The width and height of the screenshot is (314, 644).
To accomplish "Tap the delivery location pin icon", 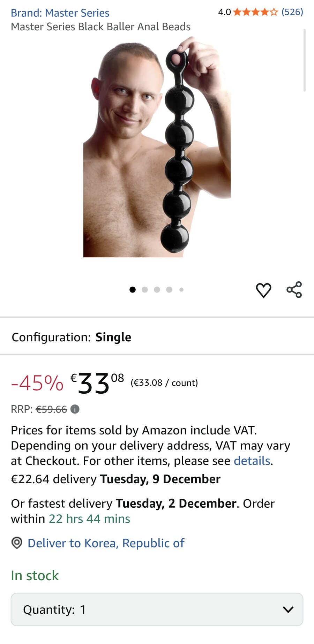I will [x=17, y=543].
